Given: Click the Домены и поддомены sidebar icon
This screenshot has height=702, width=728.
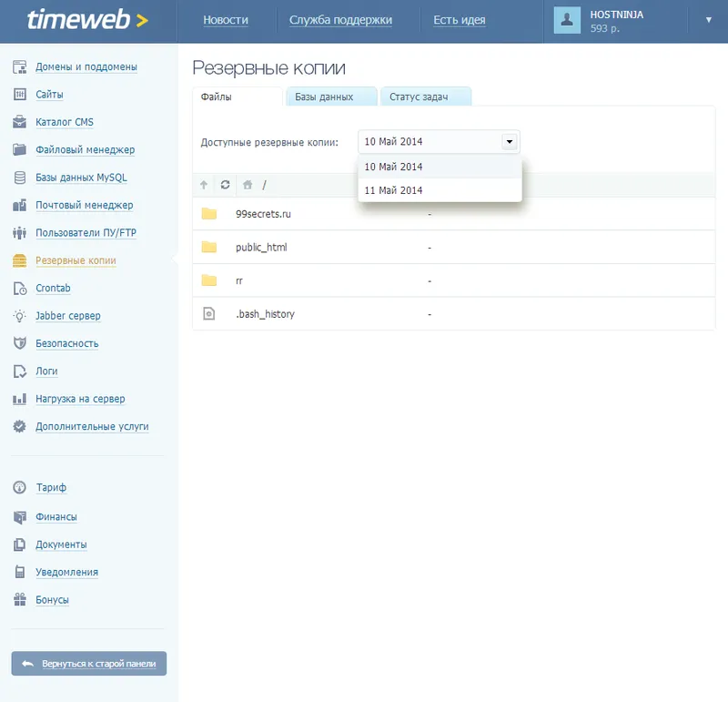Looking at the screenshot, I should pos(19,66).
